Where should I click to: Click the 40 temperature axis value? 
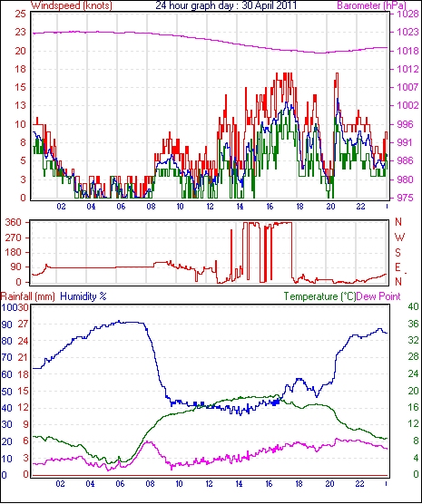point(413,306)
